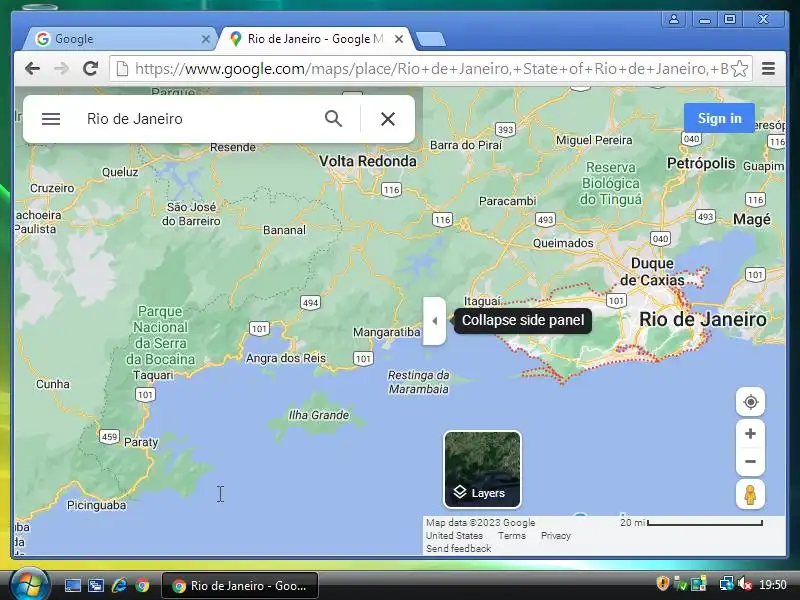
Task: Click the address bar URL
Action: pyautogui.click(x=431, y=68)
